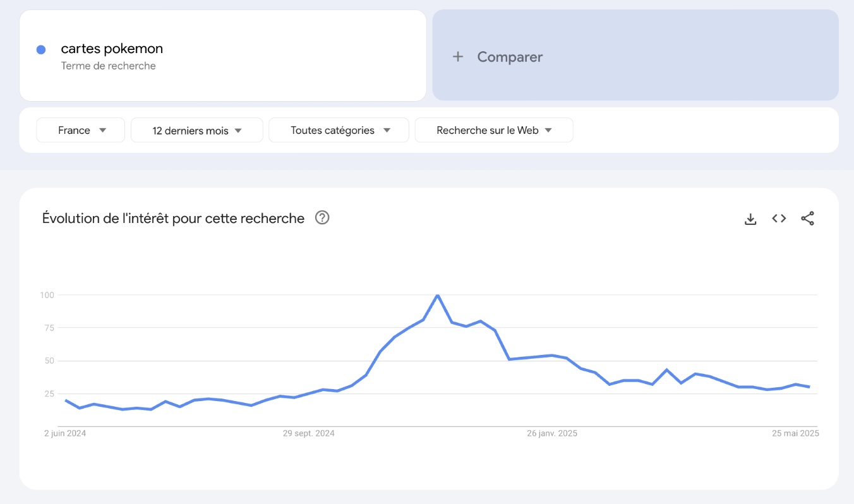Click the 25 y-axis value
Image resolution: width=854 pixels, height=504 pixels.
[x=49, y=393]
